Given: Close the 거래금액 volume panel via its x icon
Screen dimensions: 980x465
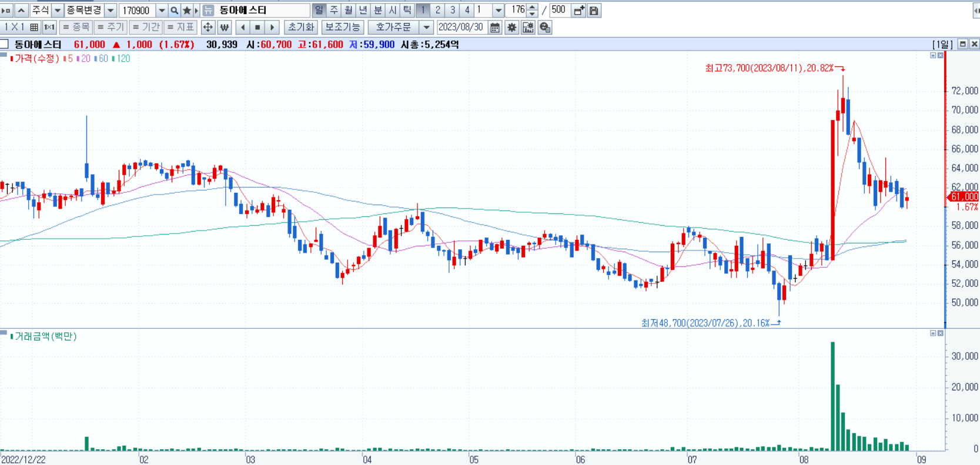Looking at the screenshot, I should tap(940, 333).
